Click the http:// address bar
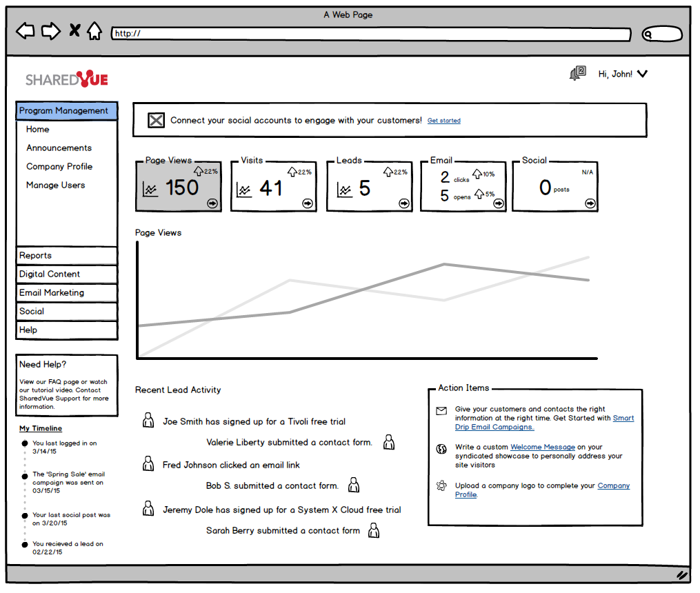 point(371,34)
